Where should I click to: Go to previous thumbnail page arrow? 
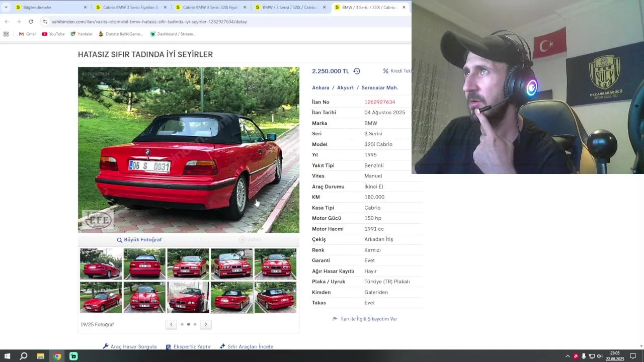pyautogui.click(x=171, y=324)
